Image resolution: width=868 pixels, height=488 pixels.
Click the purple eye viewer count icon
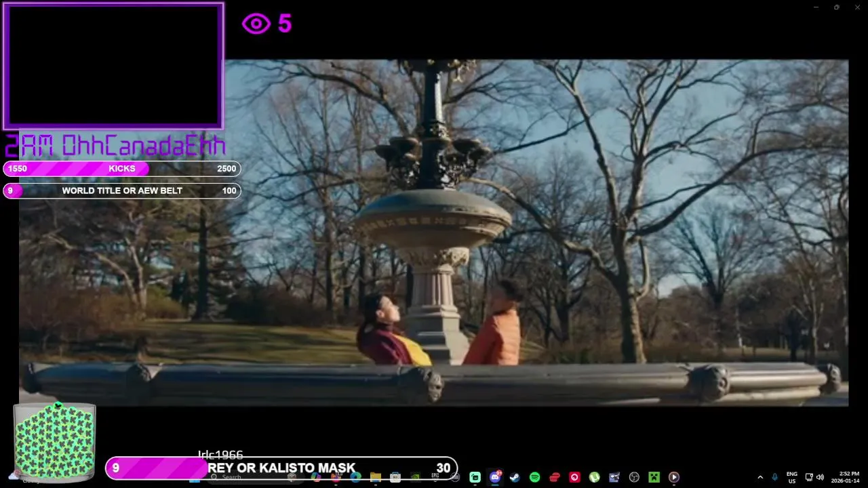coord(256,24)
